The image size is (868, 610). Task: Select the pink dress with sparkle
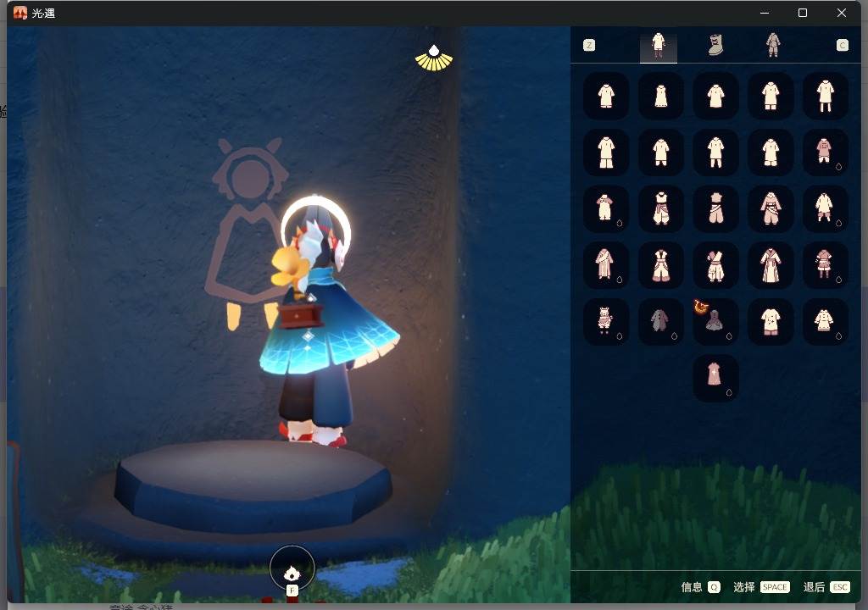[x=715, y=378]
